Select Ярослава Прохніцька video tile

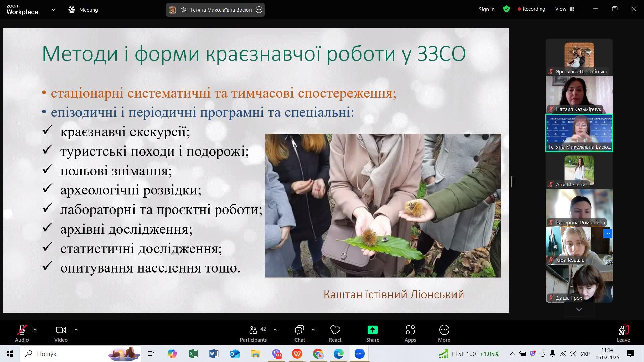(579, 57)
